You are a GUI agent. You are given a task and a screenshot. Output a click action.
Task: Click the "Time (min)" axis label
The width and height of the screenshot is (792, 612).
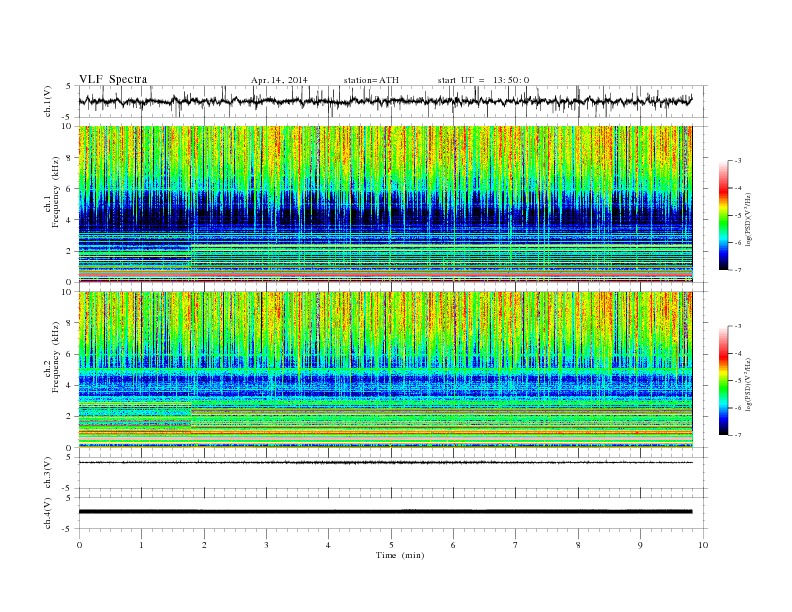tap(400, 555)
